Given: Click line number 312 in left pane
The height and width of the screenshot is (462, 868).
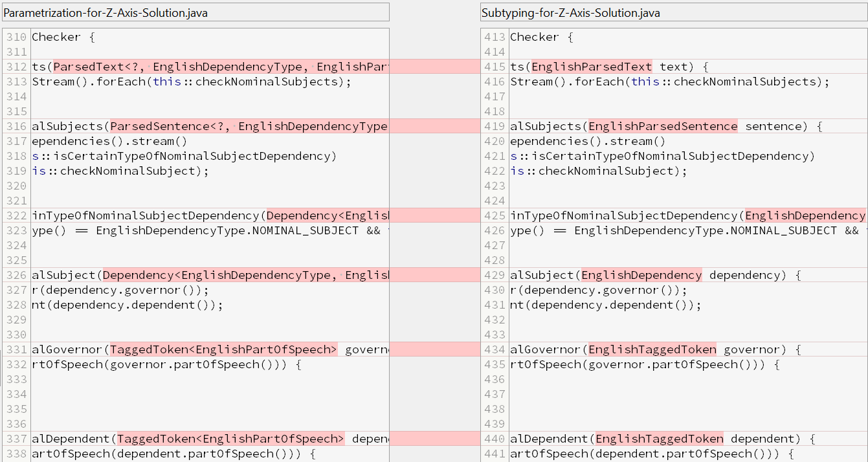Looking at the screenshot, I should point(17,67).
